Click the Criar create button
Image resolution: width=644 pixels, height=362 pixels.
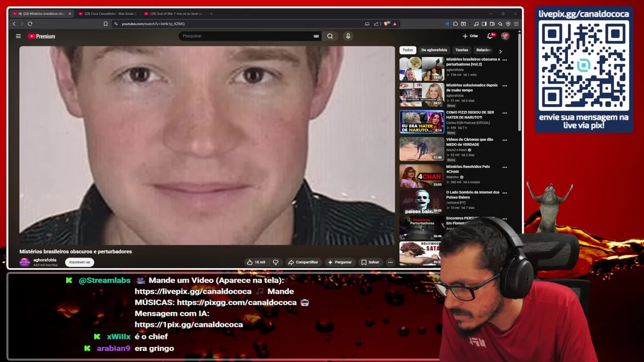[x=470, y=36]
